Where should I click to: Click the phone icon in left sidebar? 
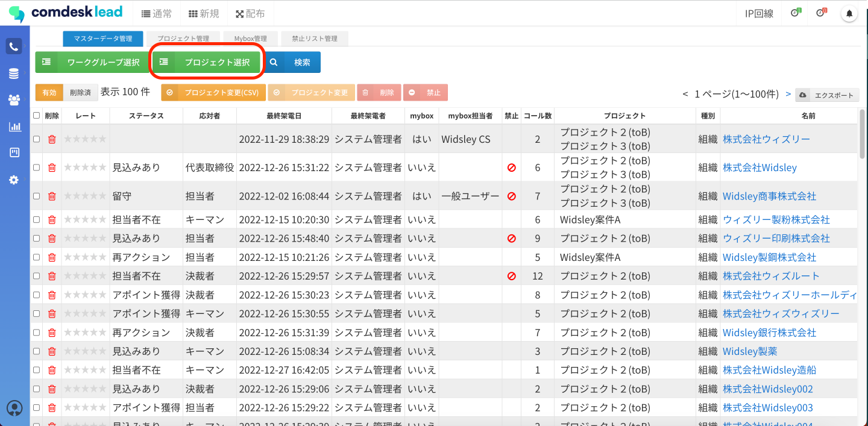[x=14, y=46]
